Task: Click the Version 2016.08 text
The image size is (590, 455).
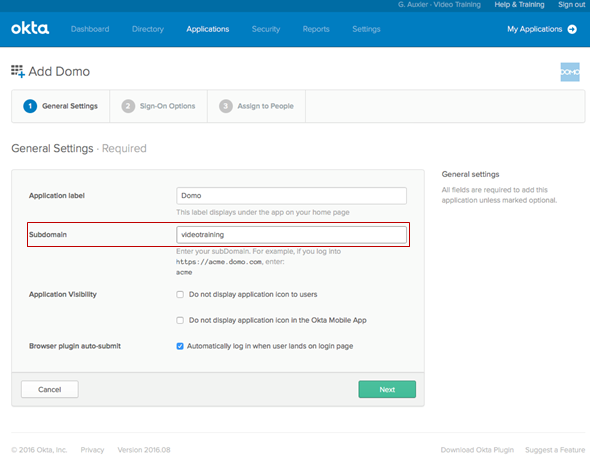Action: [144, 450]
